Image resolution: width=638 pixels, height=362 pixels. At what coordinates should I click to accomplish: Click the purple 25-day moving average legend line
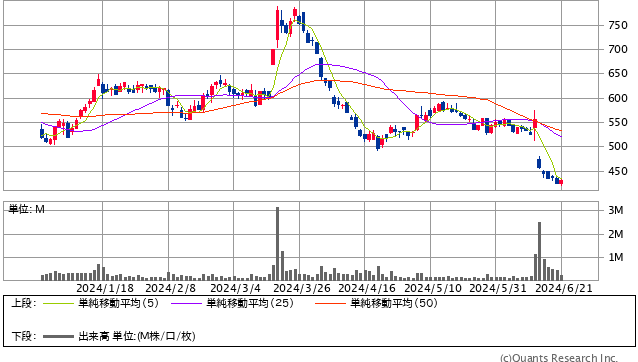186,303
